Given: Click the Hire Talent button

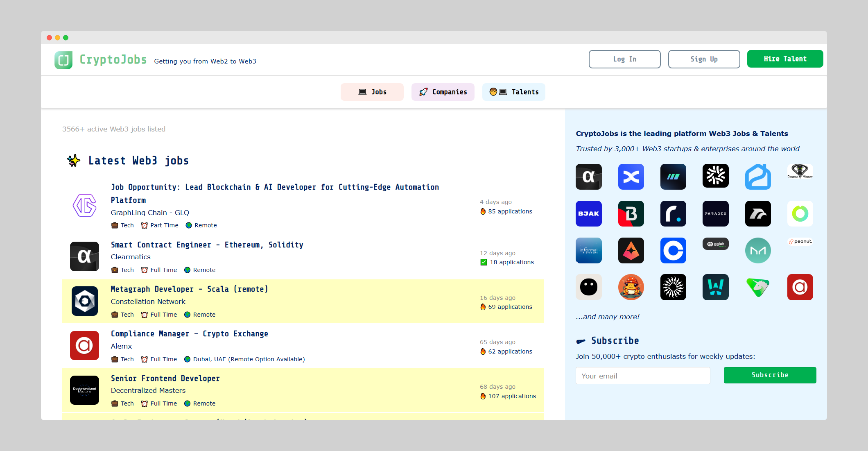Looking at the screenshot, I should 785,59.
